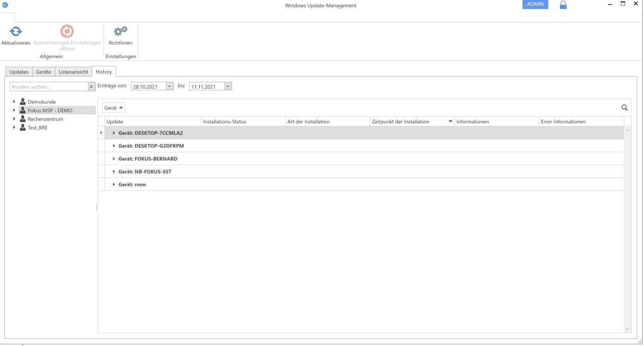644x346 pixels.
Task: Select Demokunde in the customer tree
Action: (x=42, y=102)
